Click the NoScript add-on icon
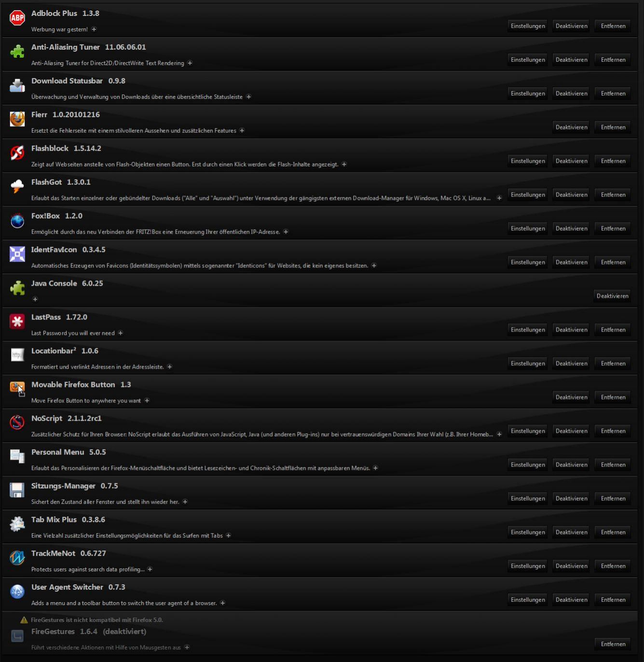 pyautogui.click(x=17, y=423)
